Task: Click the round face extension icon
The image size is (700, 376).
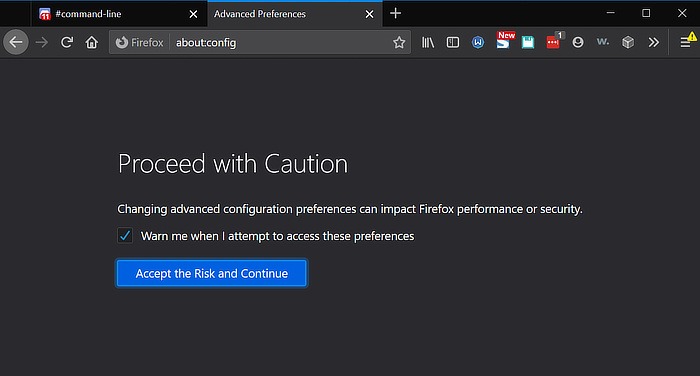Action: click(x=578, y=42)
